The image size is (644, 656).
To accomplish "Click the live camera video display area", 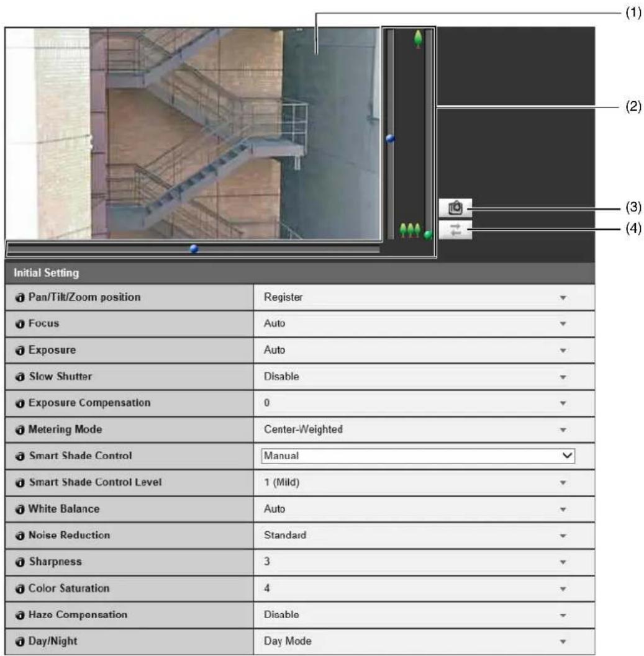I will [193, 133].
